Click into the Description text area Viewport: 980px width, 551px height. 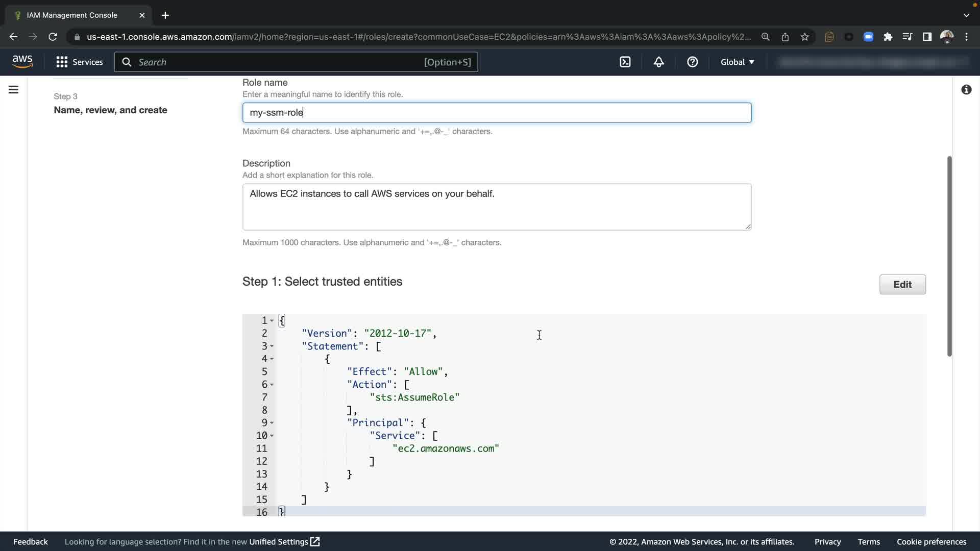click(x=496, y=207)
